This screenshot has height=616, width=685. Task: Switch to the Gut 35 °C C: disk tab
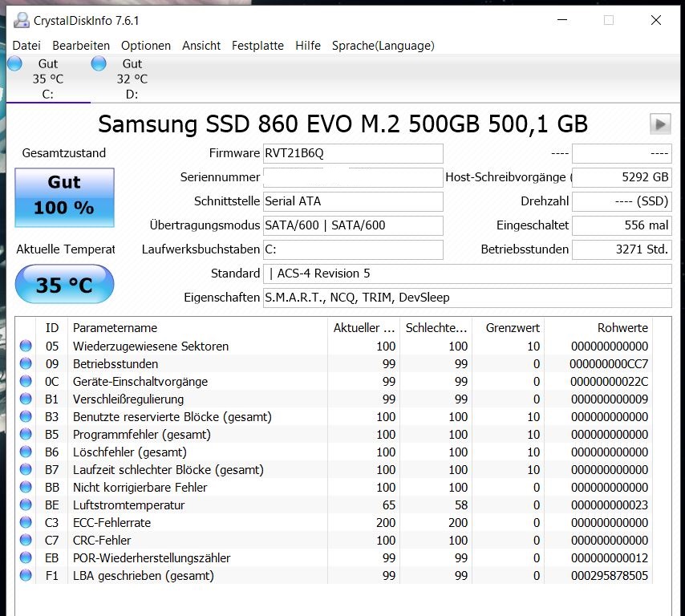pyautogui.click(x=48, y=79)
